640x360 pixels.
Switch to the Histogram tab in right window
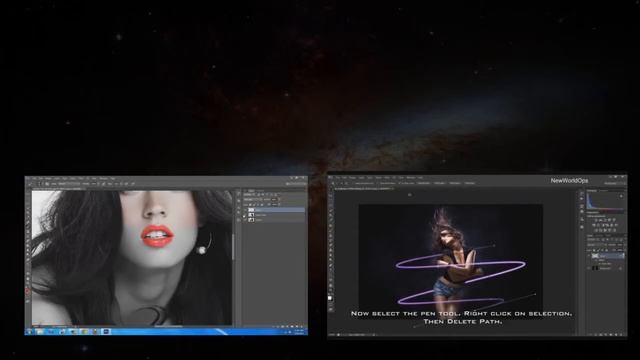591,191
